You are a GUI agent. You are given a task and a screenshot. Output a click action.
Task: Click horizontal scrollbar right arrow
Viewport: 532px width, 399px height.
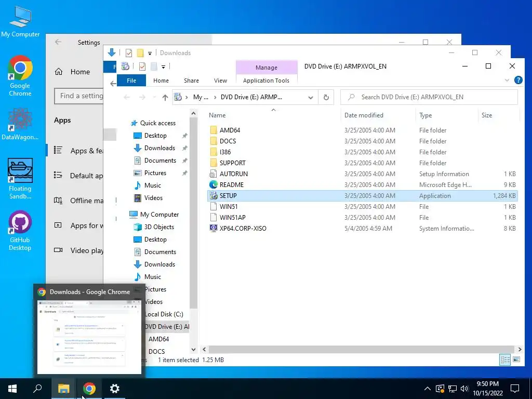pos(520,349)
